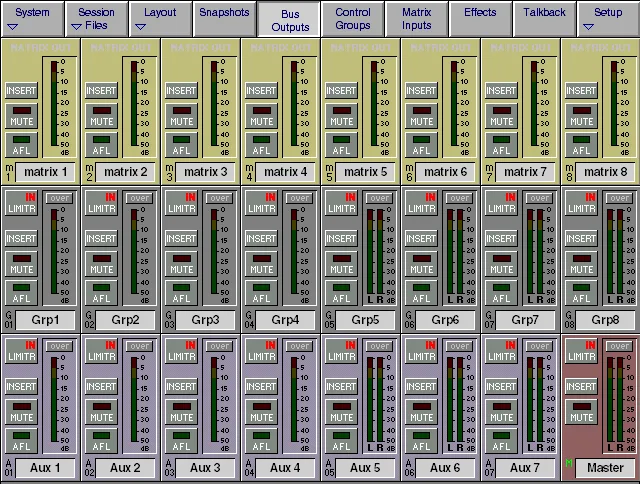Click the matrix 5 name field
The width and height of the screenshot is (640, 484).
pos(365,172)
